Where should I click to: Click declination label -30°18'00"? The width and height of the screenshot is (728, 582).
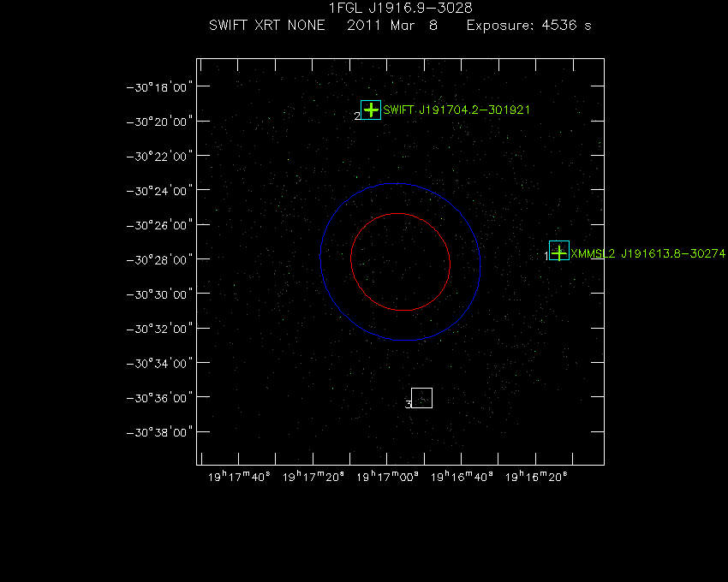point(159,87)
